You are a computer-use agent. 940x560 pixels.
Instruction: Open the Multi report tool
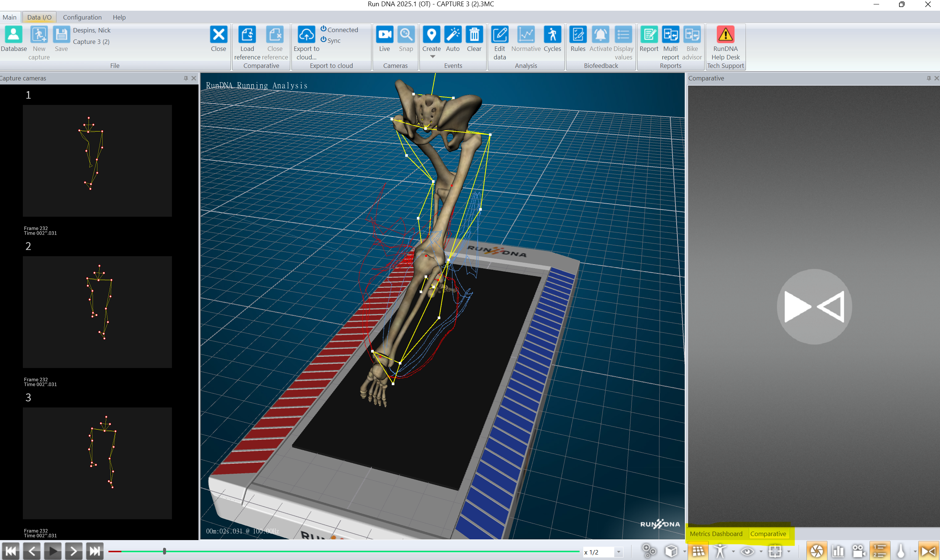pos(671,35)
